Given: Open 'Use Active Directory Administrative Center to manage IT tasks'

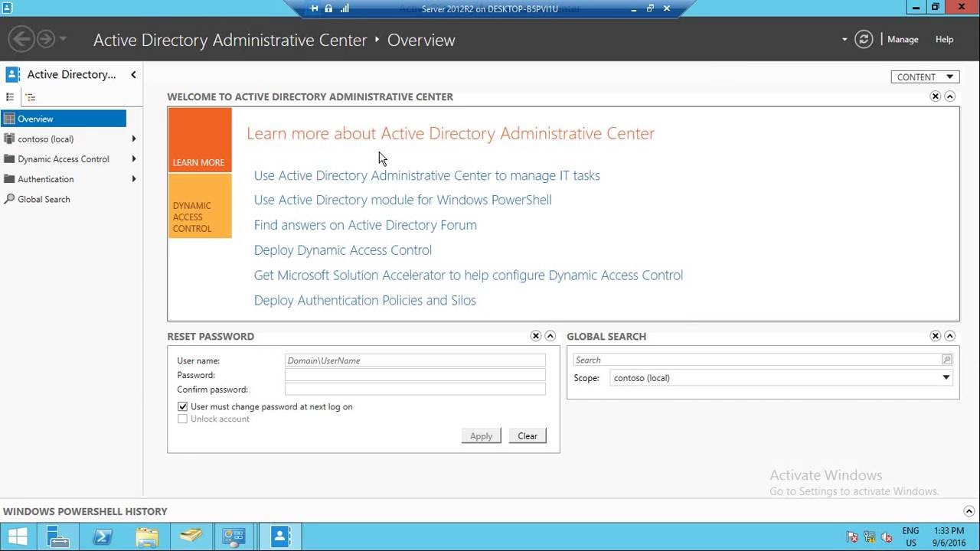Looking at the screenshot, I should [x=426, y=175].
